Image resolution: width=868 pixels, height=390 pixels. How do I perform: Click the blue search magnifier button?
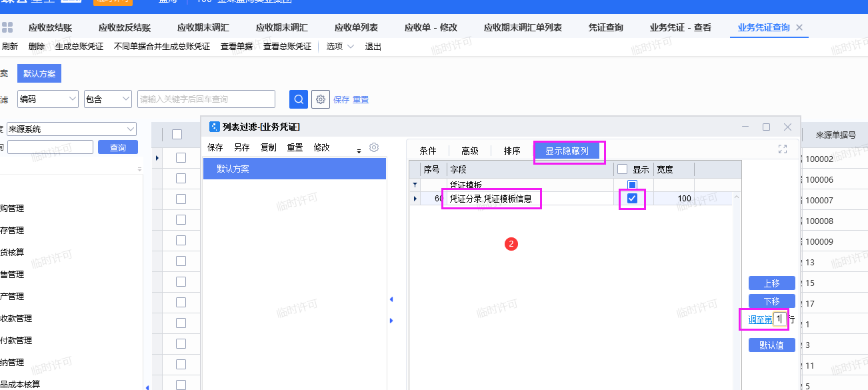298,99
